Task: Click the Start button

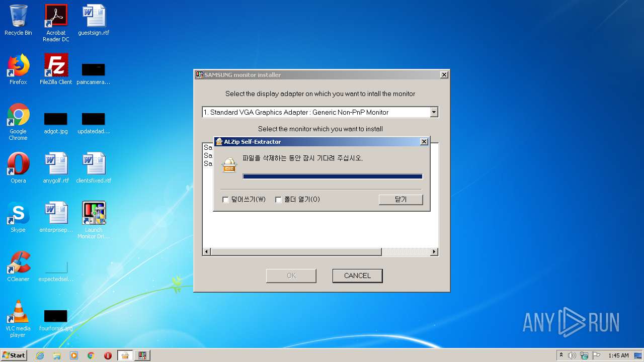Action: pyautogui.click(x=14, y=355)
